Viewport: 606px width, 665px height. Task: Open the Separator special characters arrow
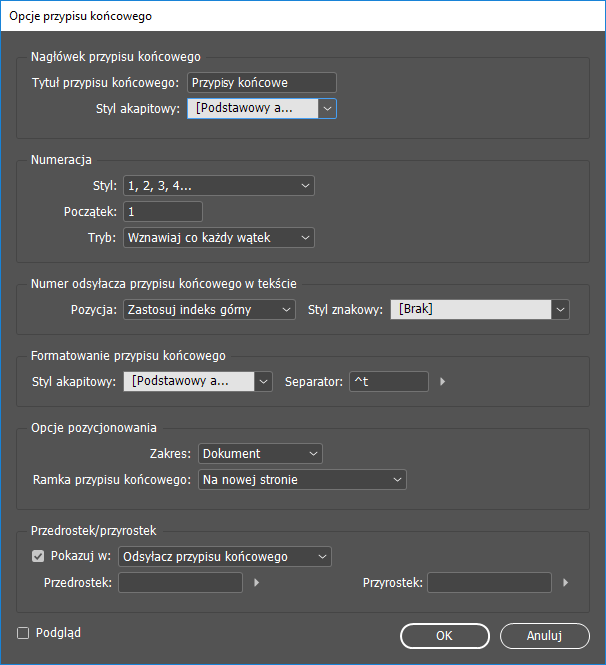(442, 382)
